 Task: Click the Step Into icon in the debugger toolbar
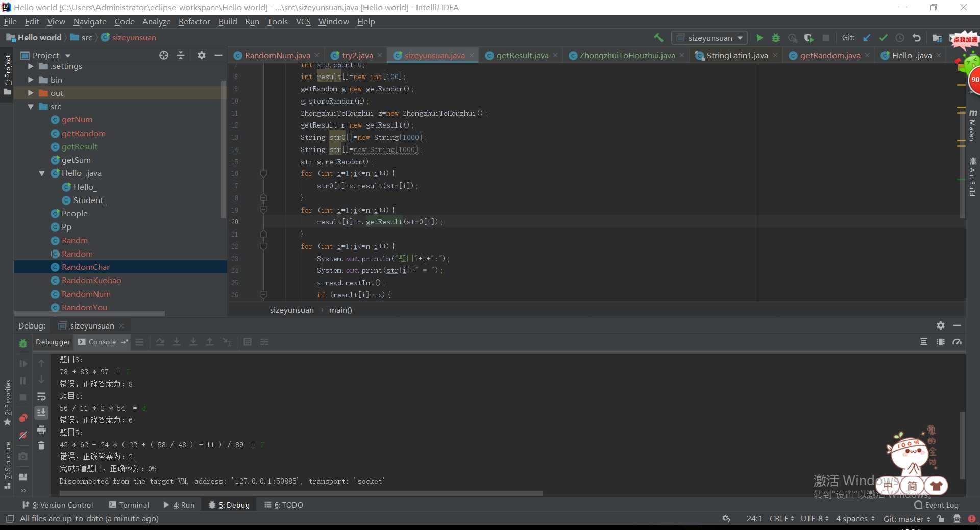(x=177, y=342)
